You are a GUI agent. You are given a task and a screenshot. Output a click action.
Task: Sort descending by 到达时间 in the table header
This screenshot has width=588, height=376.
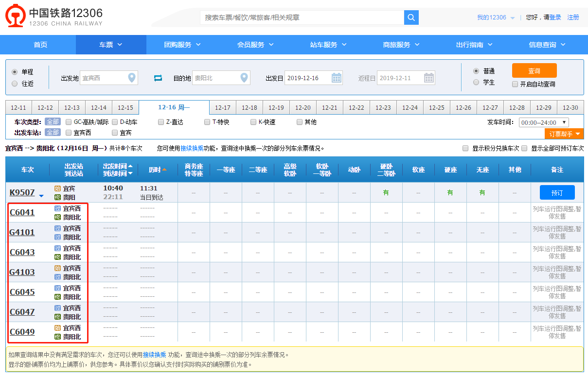click(130, 173)
